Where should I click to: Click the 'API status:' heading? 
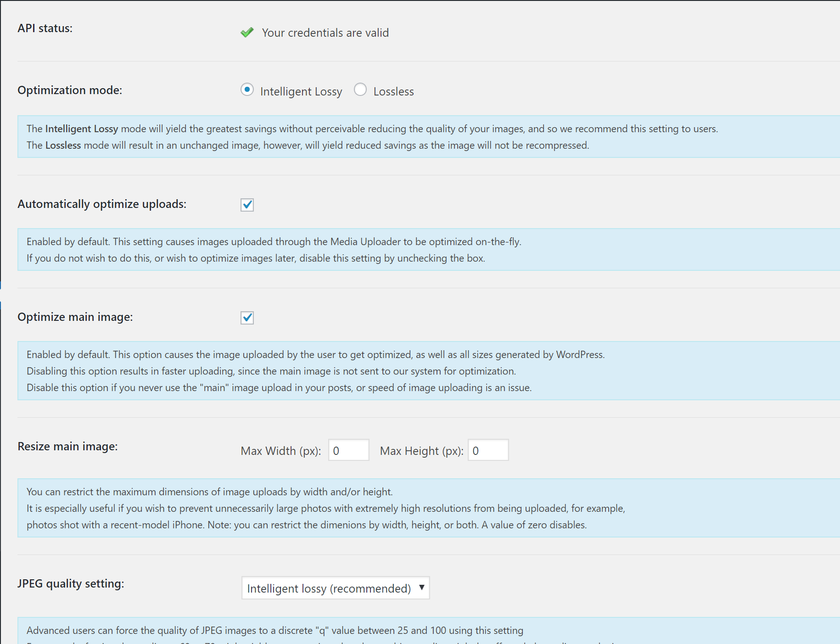click(x=45, y=28)
